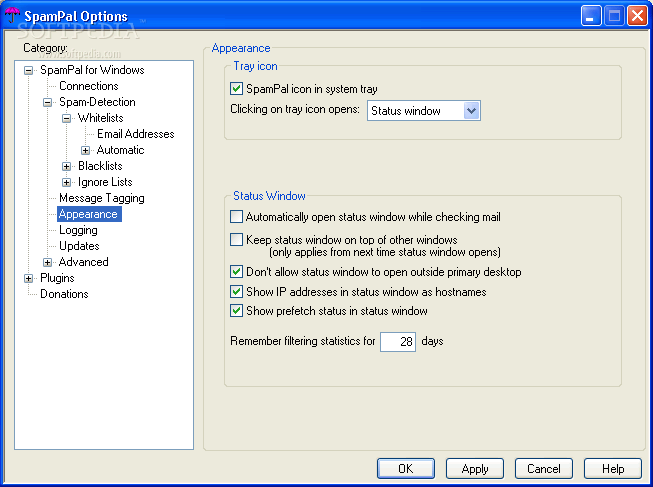Click the Apply button
Image resolution: width=653 pixels, height=487 pixels.
click(x=475, y=469)
